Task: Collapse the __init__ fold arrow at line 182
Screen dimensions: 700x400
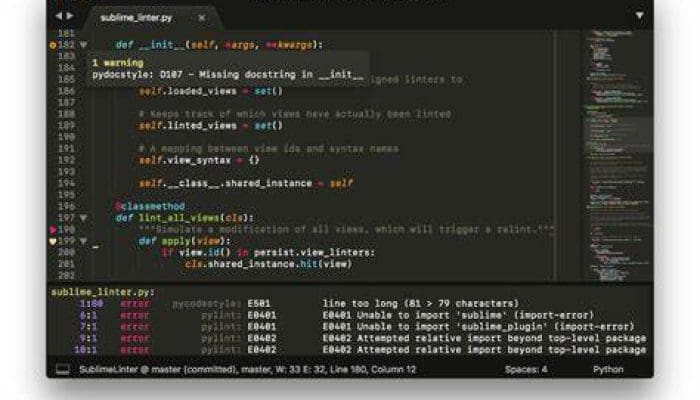Action: [84, 45]
